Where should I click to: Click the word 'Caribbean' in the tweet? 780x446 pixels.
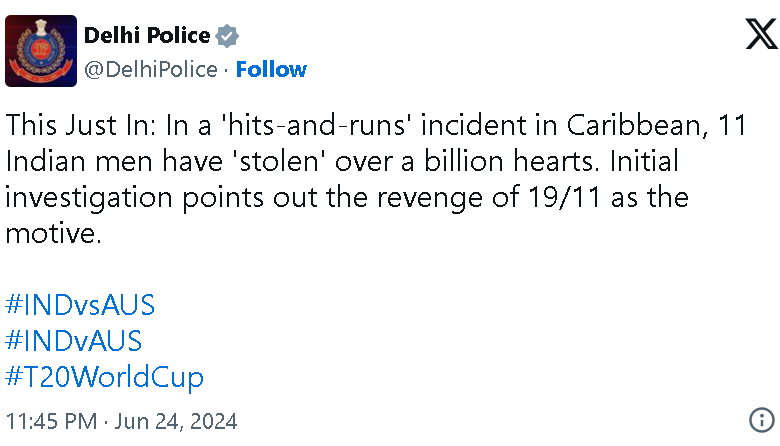tap(637, 125)
